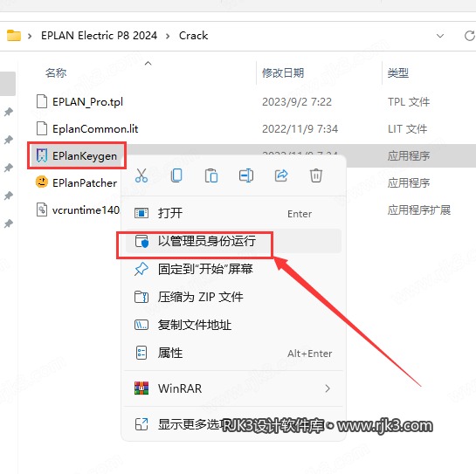
Task: Click the Cut scissors icon
Action: point(141,175)
